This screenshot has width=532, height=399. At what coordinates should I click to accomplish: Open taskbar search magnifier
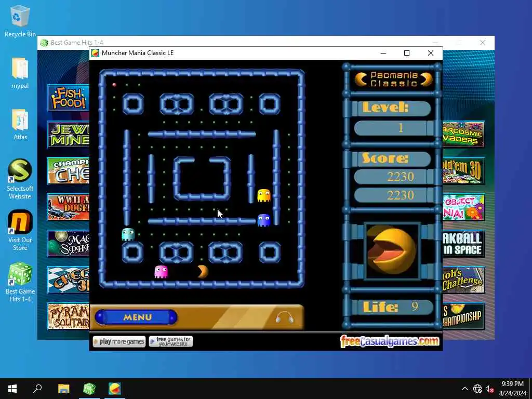[37, 389]
